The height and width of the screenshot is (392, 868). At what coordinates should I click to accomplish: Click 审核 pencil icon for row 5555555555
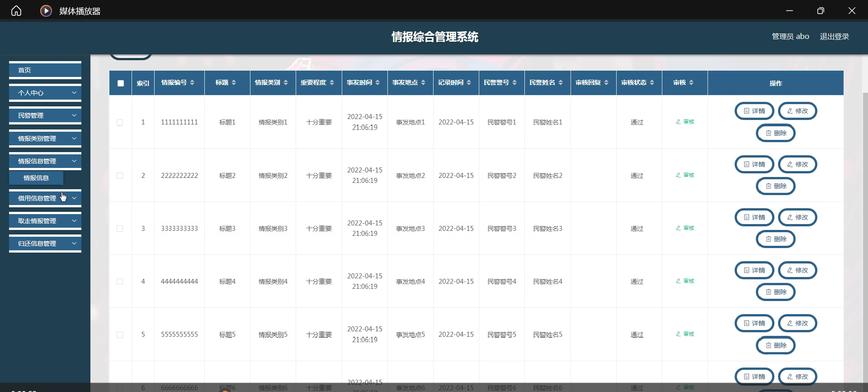pyautogui.click(x=678, y=334)
